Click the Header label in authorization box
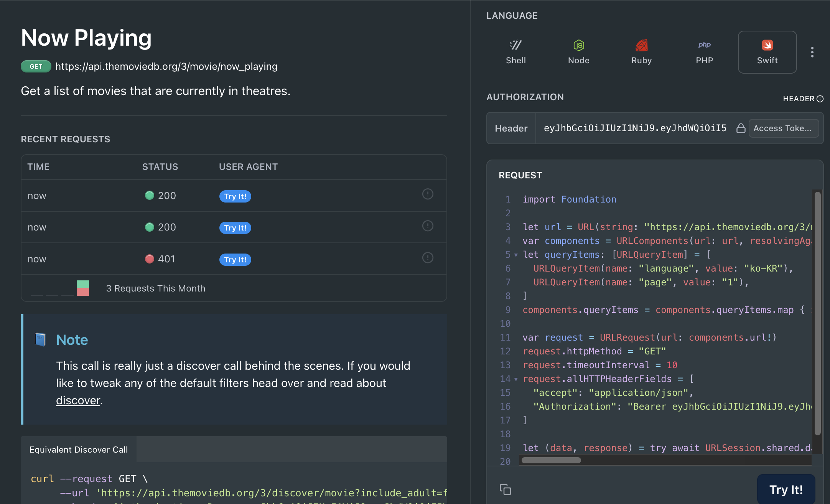 pos(511,128)
